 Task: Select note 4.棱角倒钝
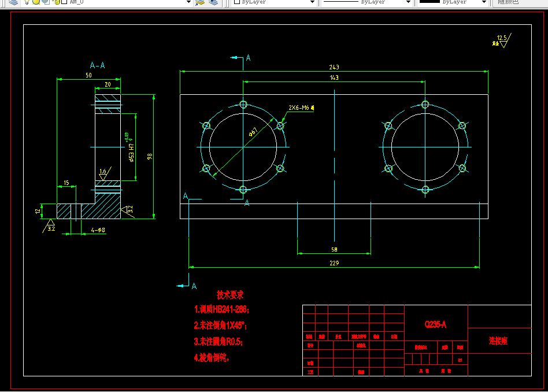click(212, 357)
